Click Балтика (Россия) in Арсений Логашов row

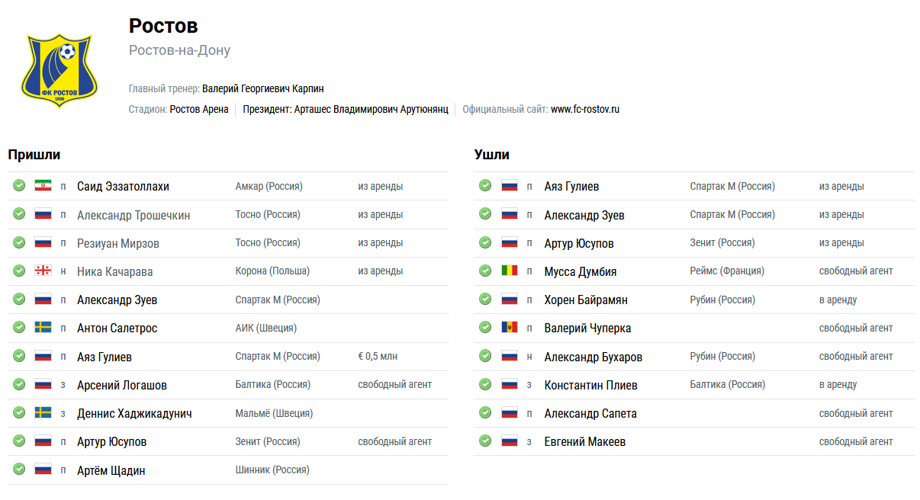273,384
